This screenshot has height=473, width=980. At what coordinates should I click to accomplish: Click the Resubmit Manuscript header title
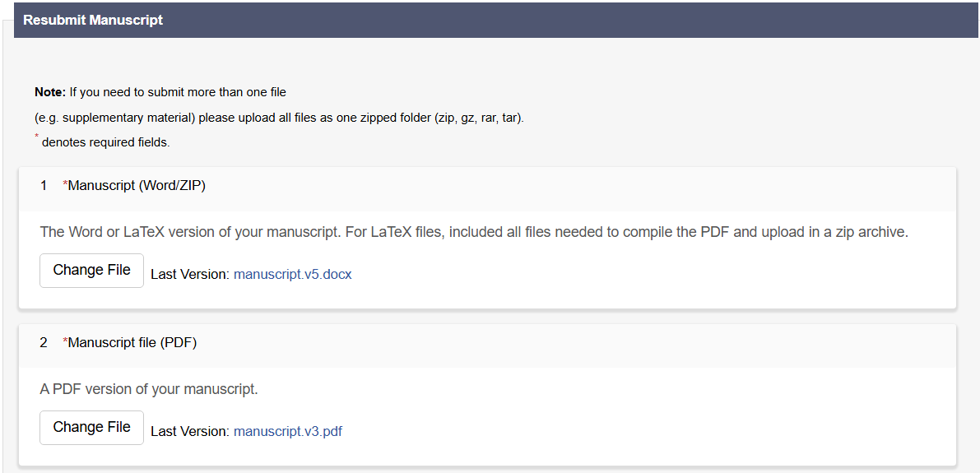[x=93, y=20]
